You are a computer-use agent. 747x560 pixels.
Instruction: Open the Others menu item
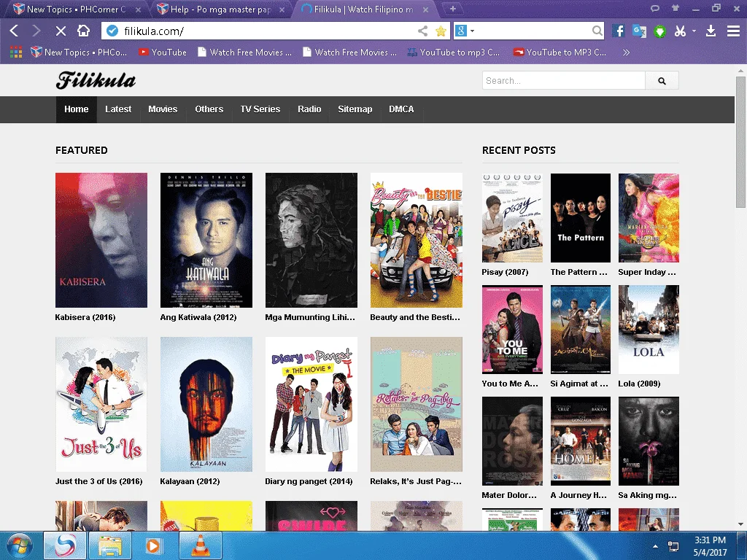click(x=209, y=109)
